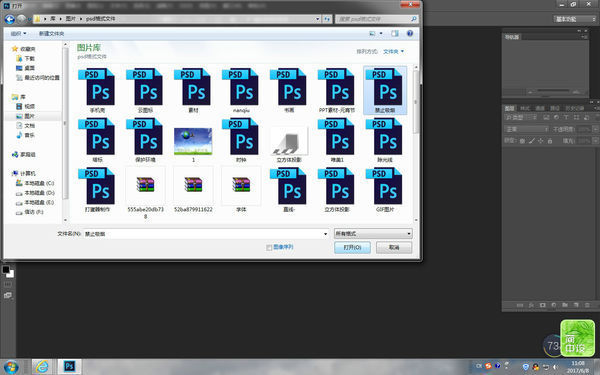The image size is (600, 375).
Task: Select 音乐 library in navigation pane
Action: pos(26,135)
